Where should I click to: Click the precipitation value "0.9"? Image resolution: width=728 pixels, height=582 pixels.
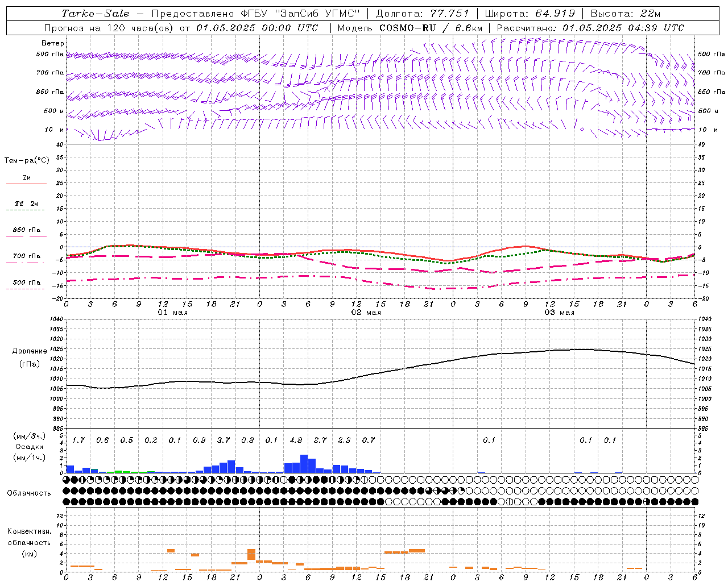[199, 440]
